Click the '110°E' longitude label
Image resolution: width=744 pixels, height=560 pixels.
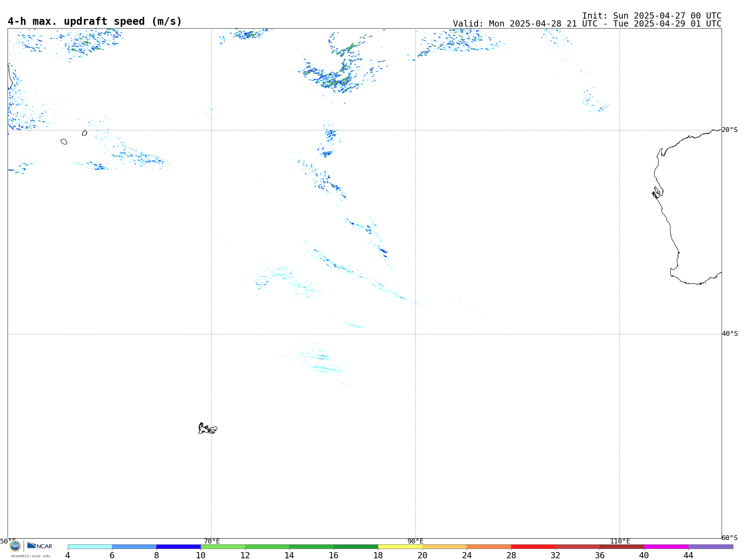click(x=620, y=541)
